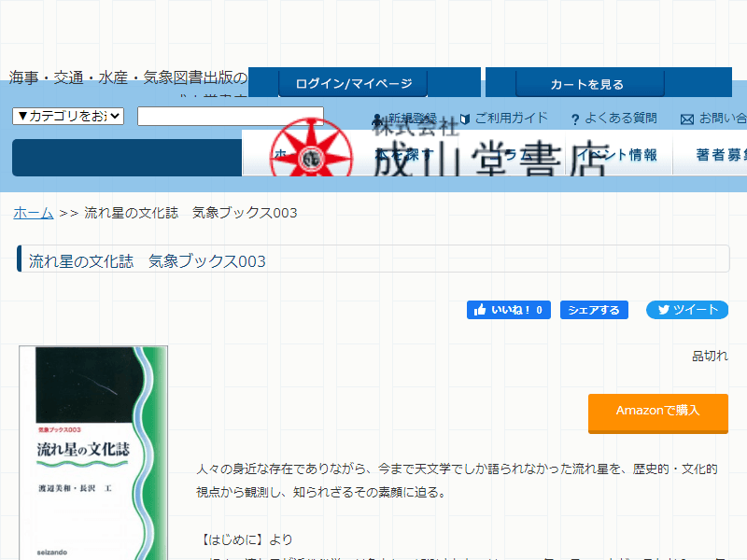Open the ログイン/マイページ button
Screen dimensions: 747x560
(353, 83)
